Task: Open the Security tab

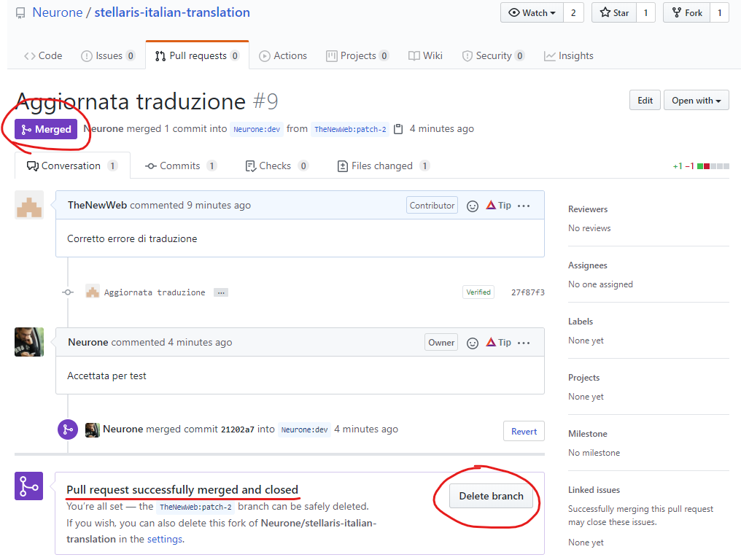Action: [493, 55]
